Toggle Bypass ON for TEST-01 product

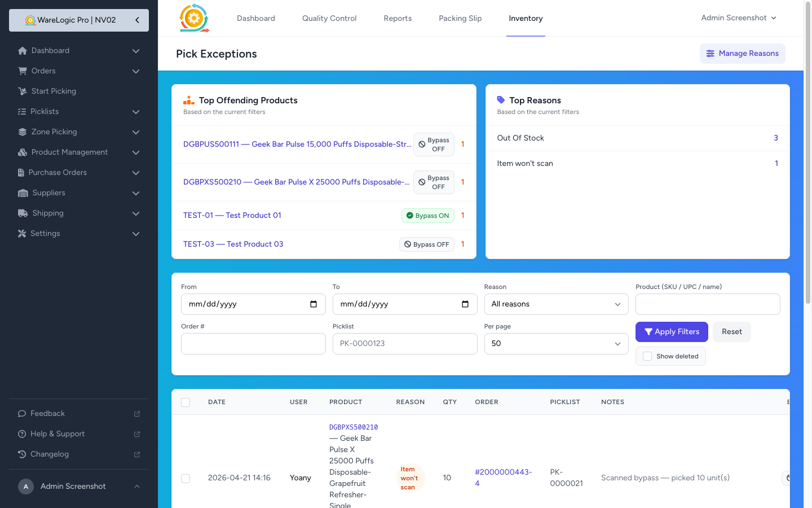coord(427,216)
